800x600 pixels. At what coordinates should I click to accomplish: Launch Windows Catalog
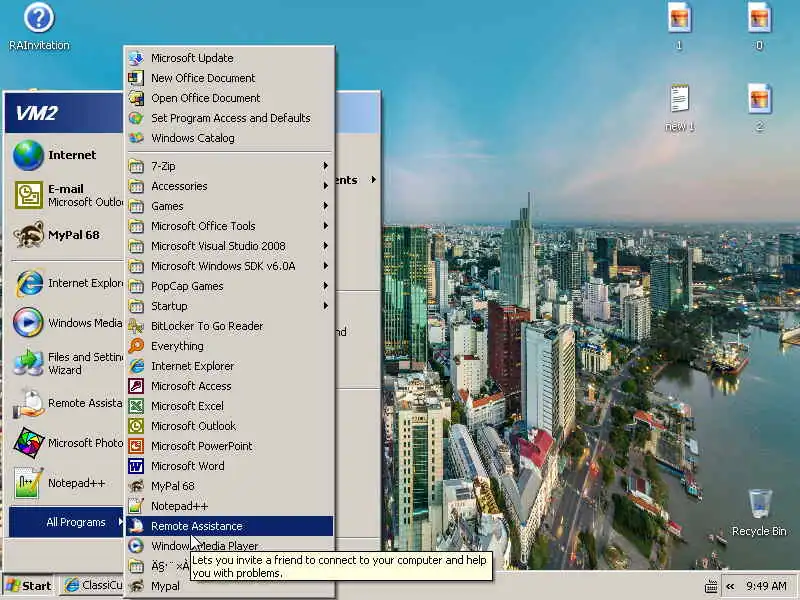coord(230,138)
